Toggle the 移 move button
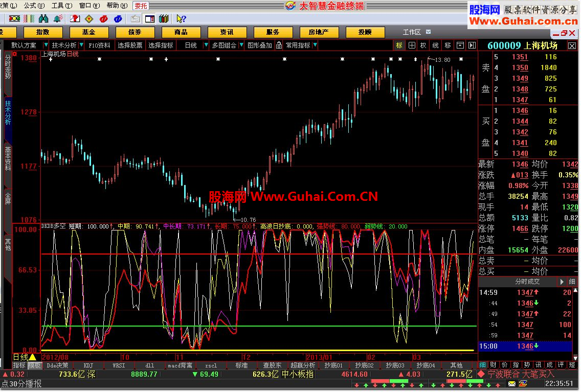 [448, 45]
